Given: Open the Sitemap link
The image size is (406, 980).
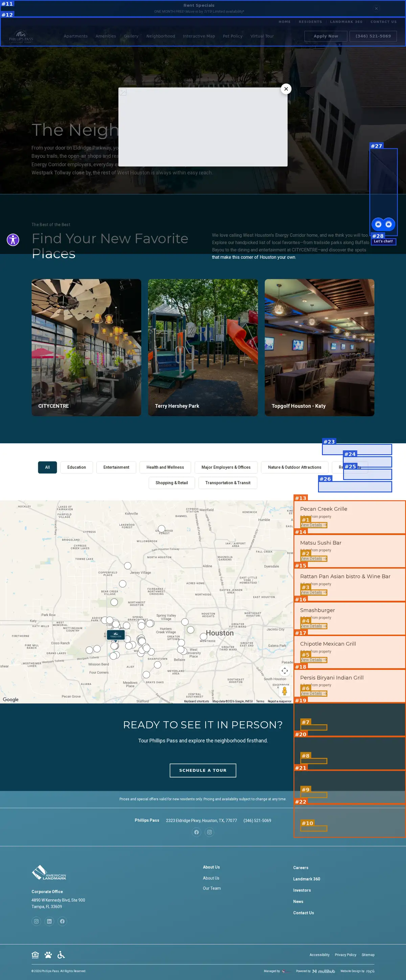Looking at the screenshot, I should tap(368, 955).
